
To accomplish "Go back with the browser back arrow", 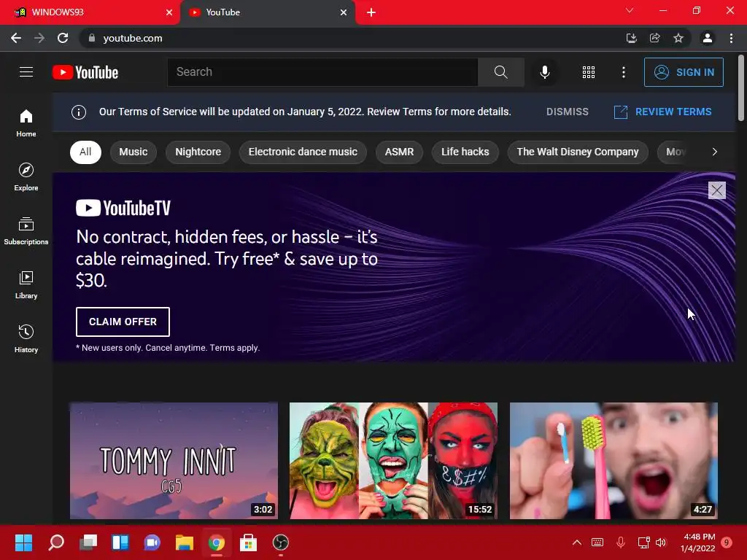I will pyautogui.click(x=16, y=38).
